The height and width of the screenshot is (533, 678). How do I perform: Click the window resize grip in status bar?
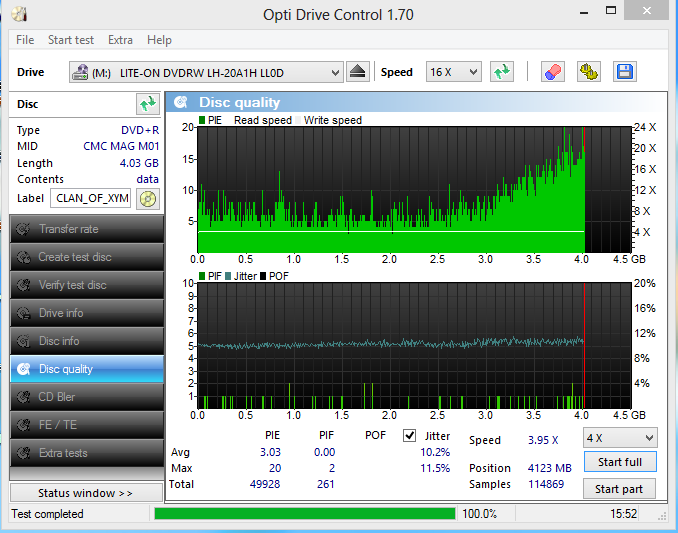pos(662,516)
